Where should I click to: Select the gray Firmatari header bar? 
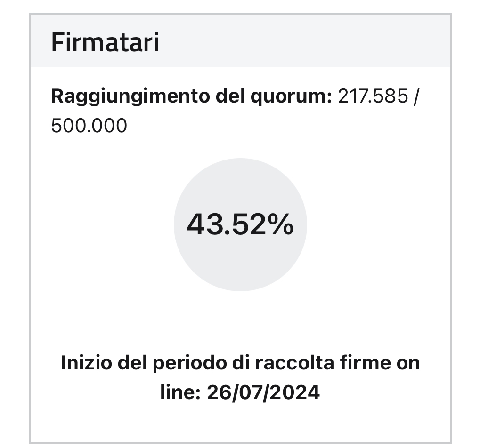pyautogui.click(x=240, y=40)
